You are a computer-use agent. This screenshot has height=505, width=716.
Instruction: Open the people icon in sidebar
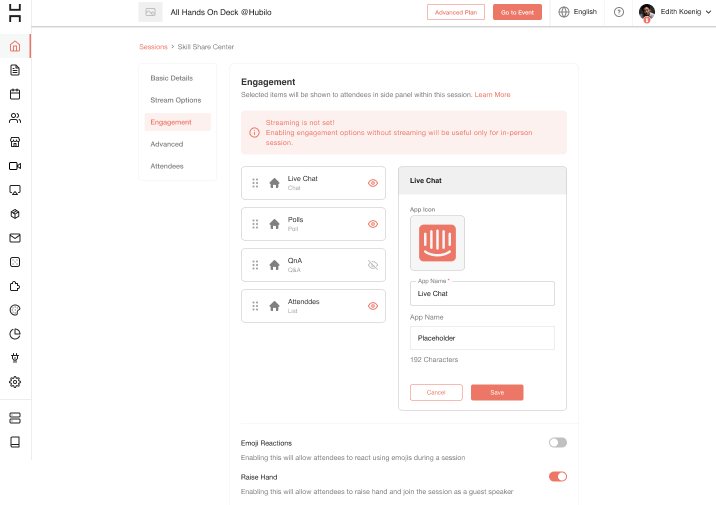15,118
